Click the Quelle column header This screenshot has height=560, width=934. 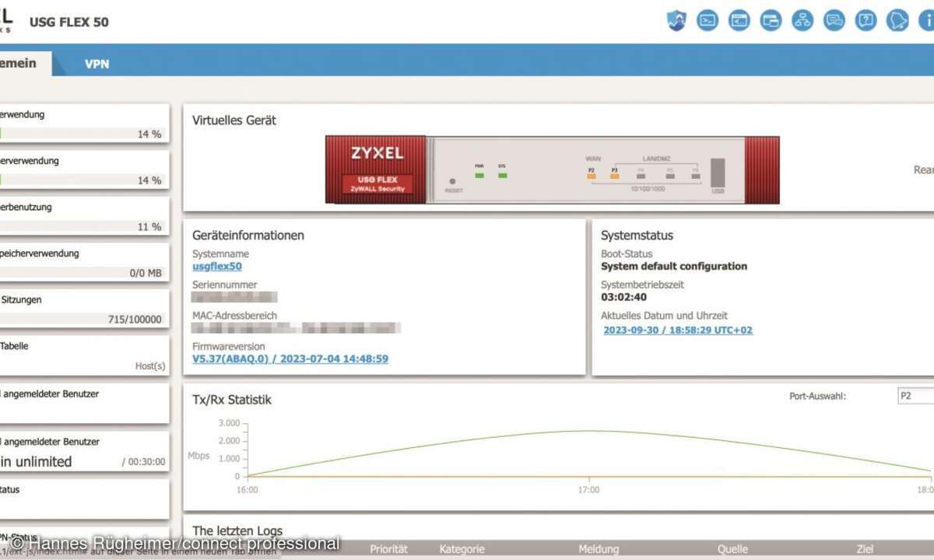coord(732,549)
